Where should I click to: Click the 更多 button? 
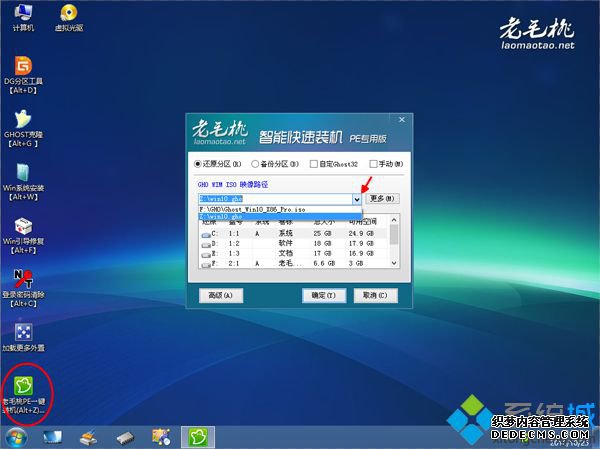point(382,199)
